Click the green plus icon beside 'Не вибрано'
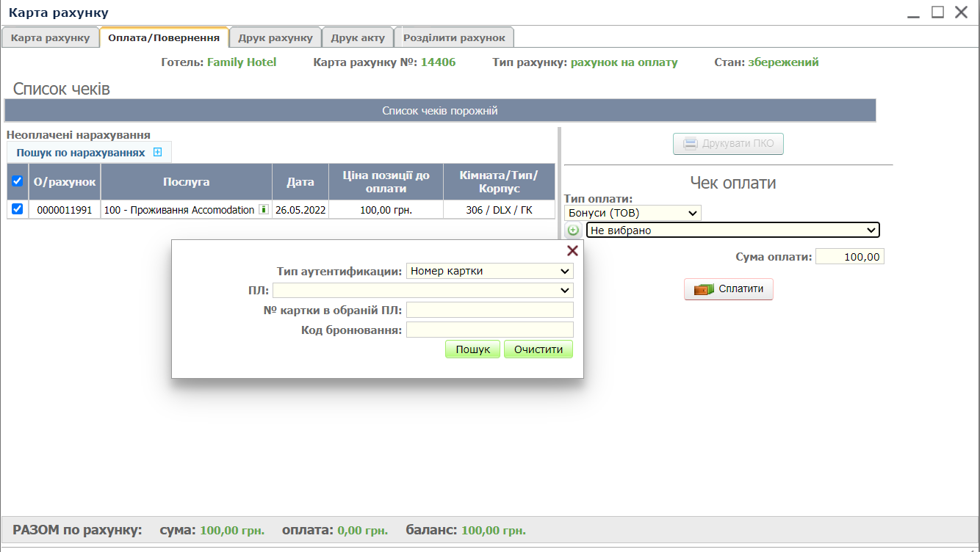 [573, 230]
